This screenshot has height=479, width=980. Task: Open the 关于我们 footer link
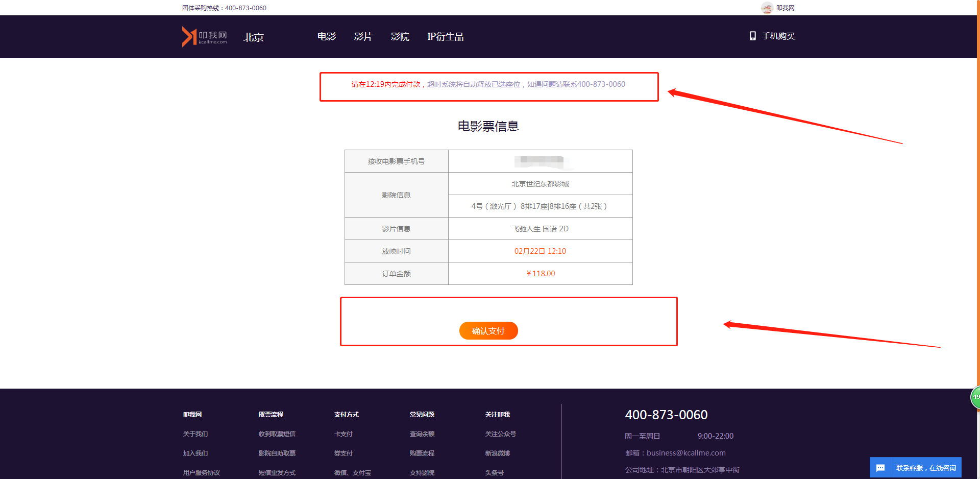click(x=195, y=434)
